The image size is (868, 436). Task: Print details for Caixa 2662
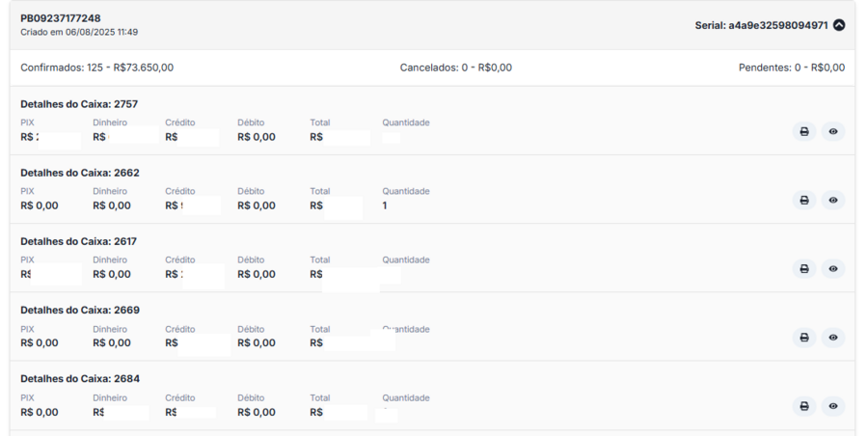[804, 200]
